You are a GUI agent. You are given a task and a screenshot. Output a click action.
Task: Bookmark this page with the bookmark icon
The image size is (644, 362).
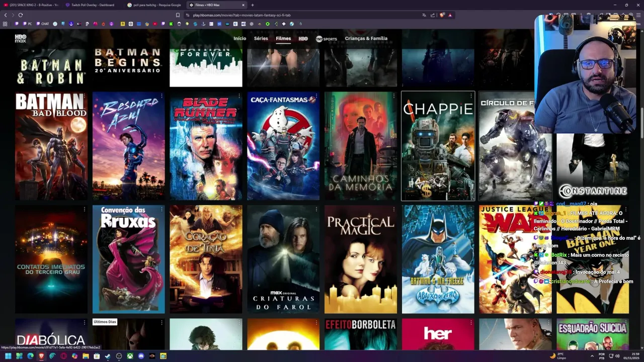[x=178, y=15]
